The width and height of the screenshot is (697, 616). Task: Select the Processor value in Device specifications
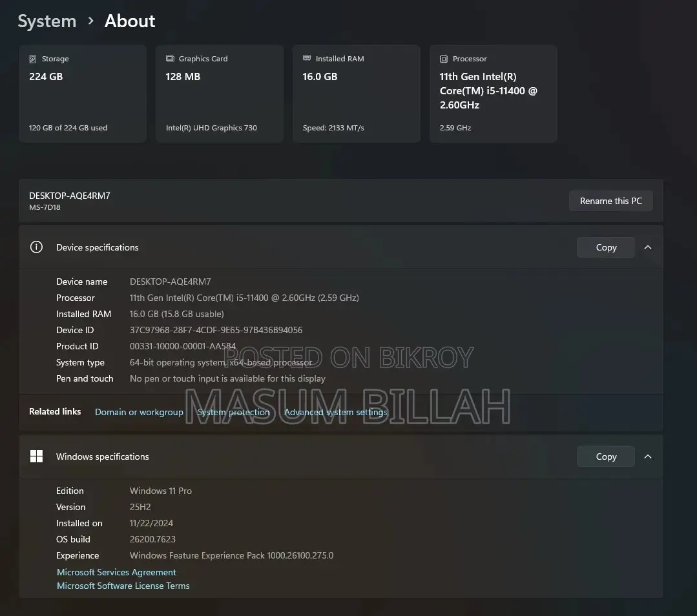(x=244, y=298)
